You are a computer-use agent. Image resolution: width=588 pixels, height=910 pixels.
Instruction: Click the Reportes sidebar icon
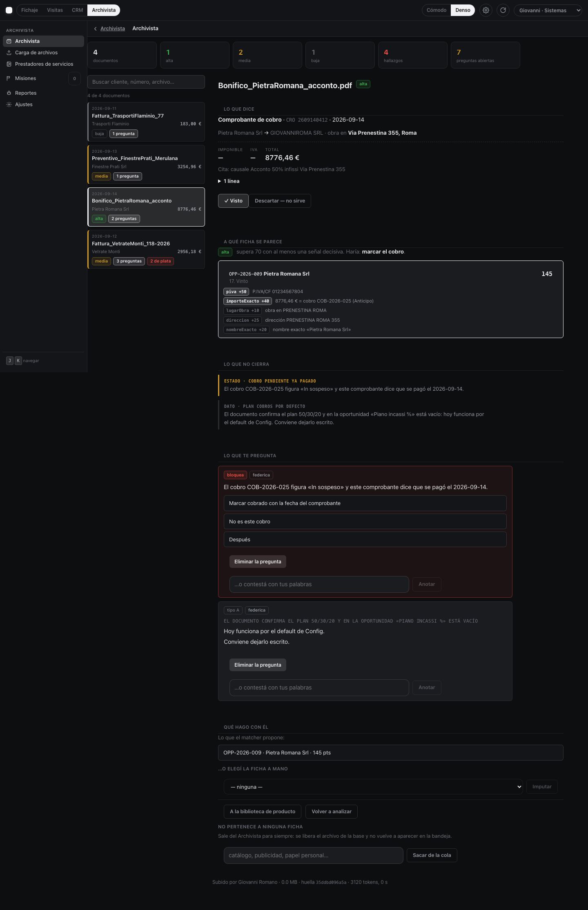(x=9, y=93)
